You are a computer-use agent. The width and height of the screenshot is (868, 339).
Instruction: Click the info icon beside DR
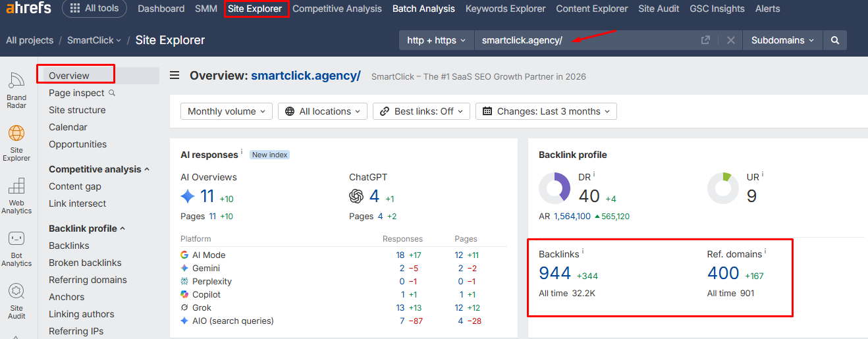[x=594, y=174]
